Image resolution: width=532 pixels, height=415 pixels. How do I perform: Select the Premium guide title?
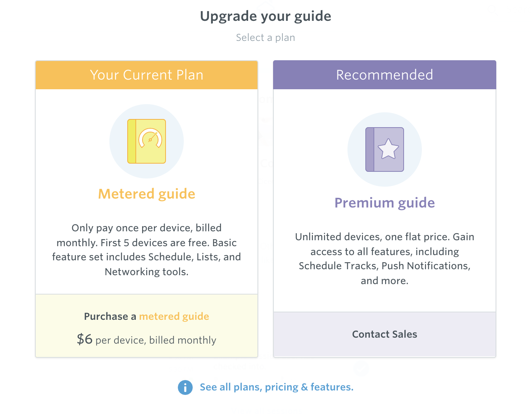pyautogui.click(x=385, y=203)
